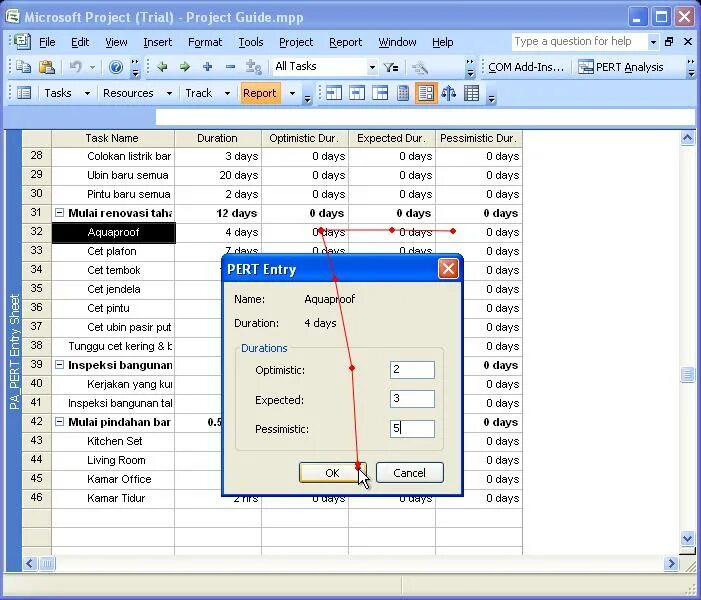Click the highlighted PERT Entry Form icon
The height and width of the screenshot is (600, 701).
coord(426,93)
